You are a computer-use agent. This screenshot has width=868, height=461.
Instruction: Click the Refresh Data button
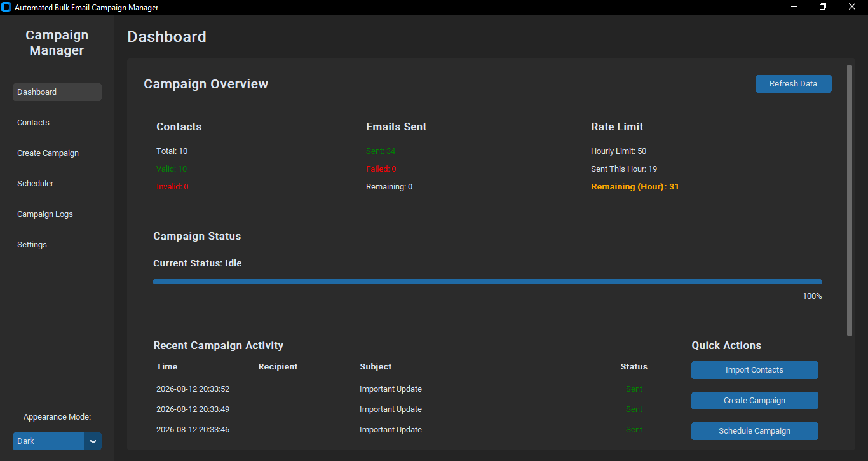coord(793,84)
